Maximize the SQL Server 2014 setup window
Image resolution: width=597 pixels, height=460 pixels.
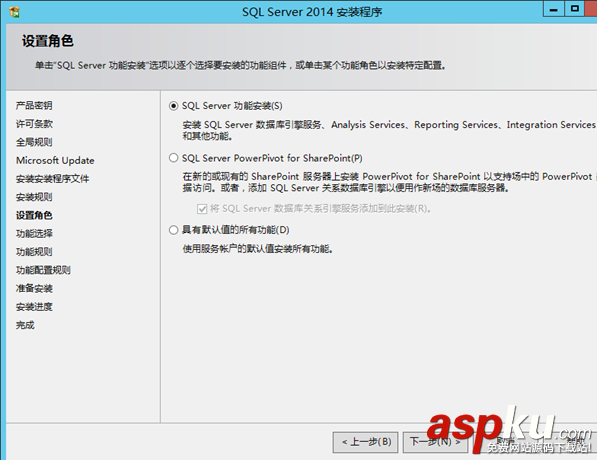(575, 9)
